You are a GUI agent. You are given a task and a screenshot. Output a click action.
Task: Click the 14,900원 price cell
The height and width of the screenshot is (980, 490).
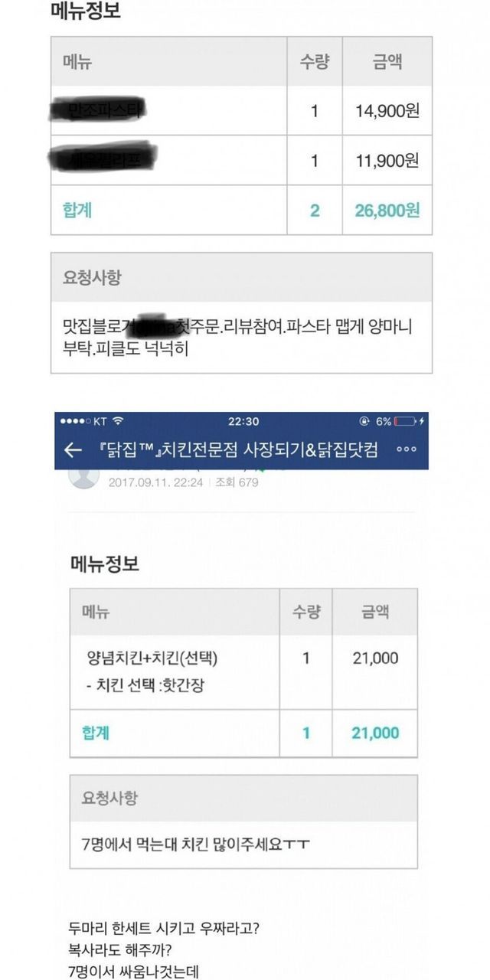click(387, 110)
